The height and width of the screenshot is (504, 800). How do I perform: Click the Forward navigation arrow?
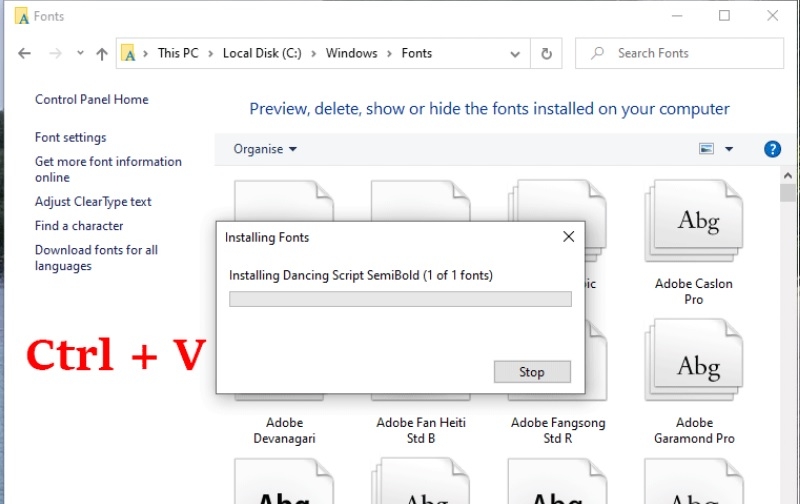coord(55,53)
